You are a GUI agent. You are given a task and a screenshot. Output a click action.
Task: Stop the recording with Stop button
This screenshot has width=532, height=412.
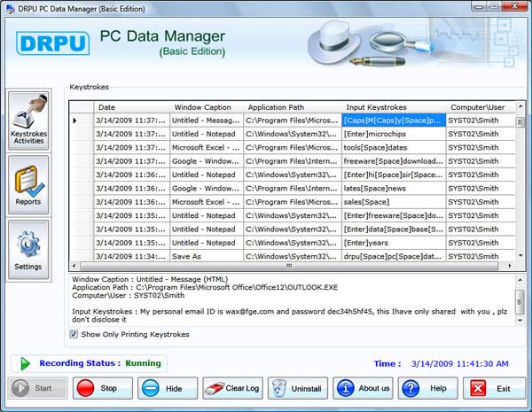pos(103,388)
